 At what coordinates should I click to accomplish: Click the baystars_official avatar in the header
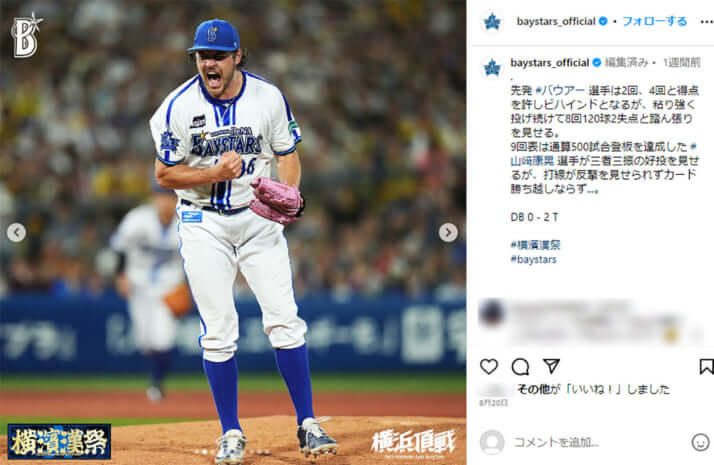(x=492, y=21)
